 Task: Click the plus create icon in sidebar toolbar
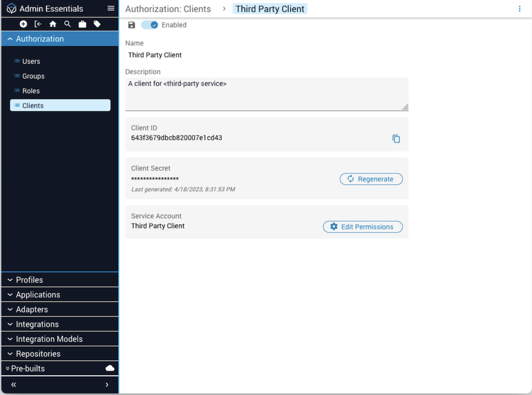click(23, 24)
